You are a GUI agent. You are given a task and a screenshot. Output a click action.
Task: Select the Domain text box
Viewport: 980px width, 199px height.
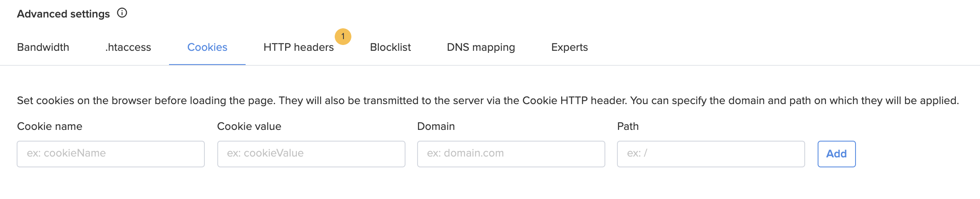511,154
